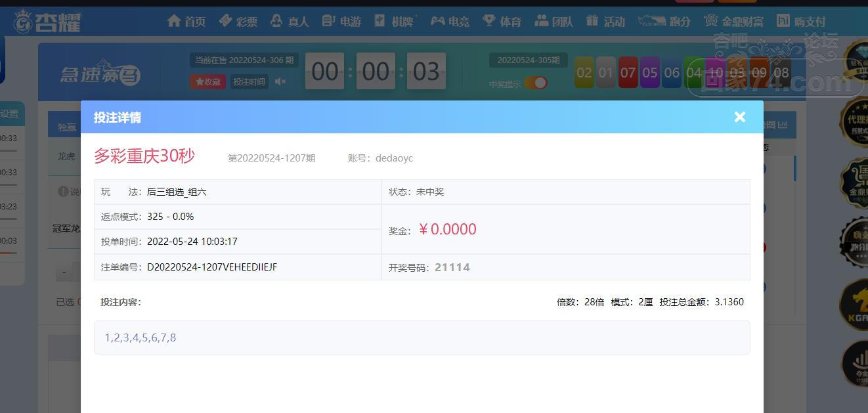Open the 体育 sports menu
The width and height of the screenshot is (868, 413).
point(502,21)
